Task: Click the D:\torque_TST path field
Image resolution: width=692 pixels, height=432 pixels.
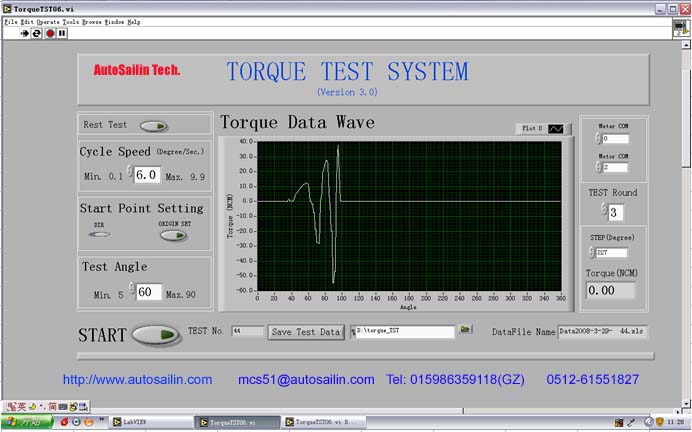Action: coord(405,331)
